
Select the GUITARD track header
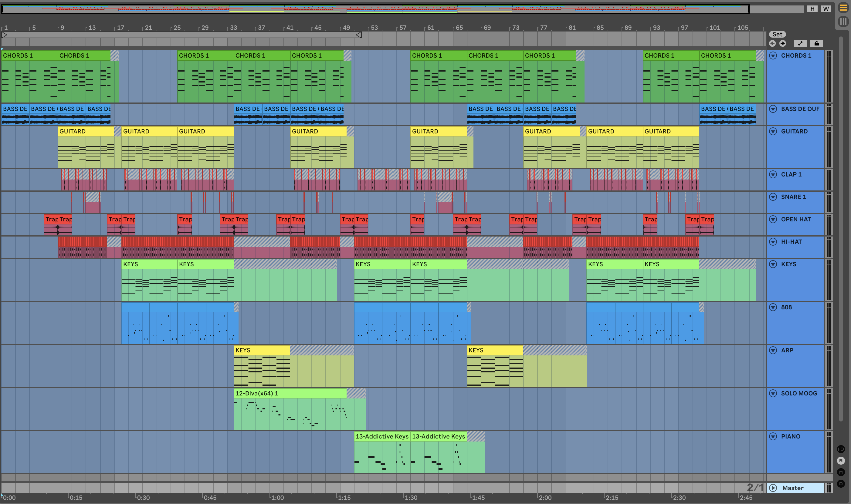click(794, 131)
